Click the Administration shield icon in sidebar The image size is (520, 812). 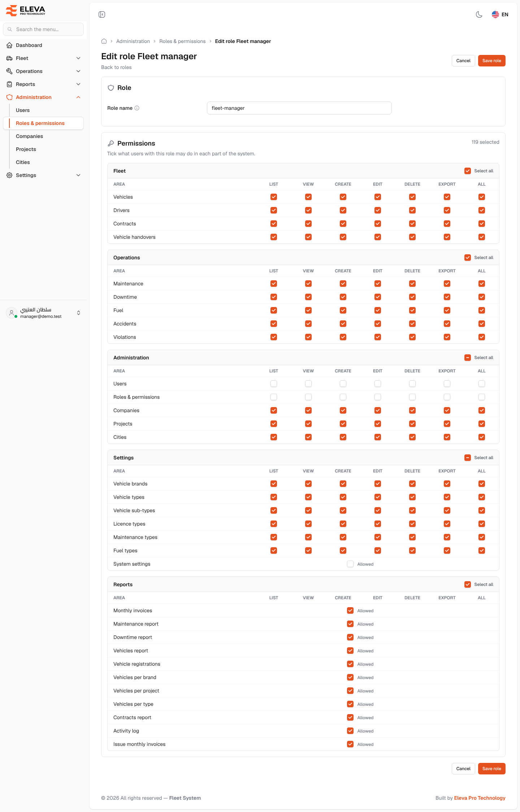(9, 97)
